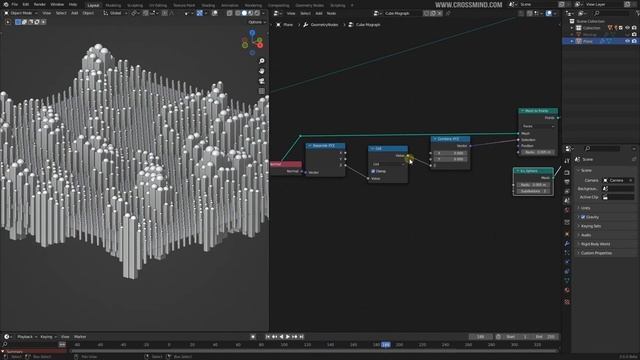Image resolution: width=640 pixels, height=360 pixels.
Task: Open the Physics properties tab
Action: point(567,262)
